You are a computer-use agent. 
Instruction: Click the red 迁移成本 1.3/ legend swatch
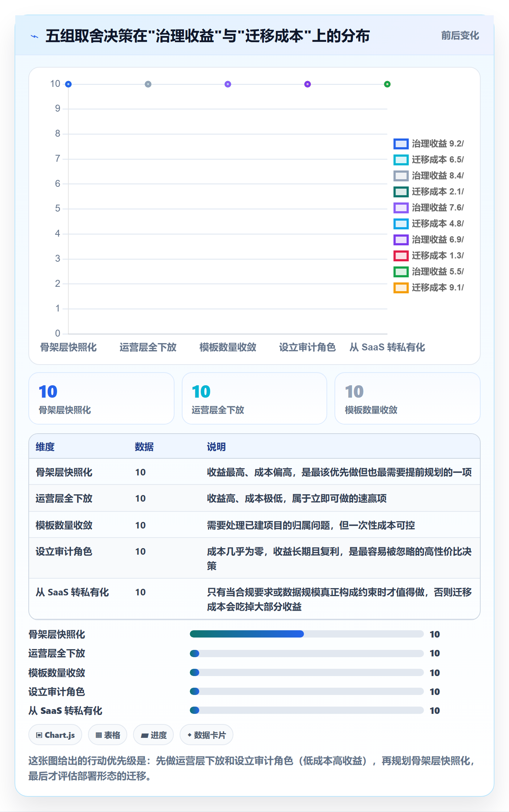point(401,256)
